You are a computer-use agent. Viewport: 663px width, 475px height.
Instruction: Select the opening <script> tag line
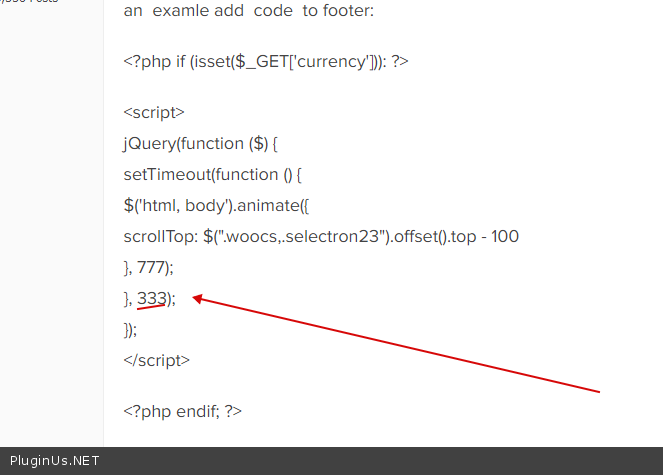(x=154, y=112)
